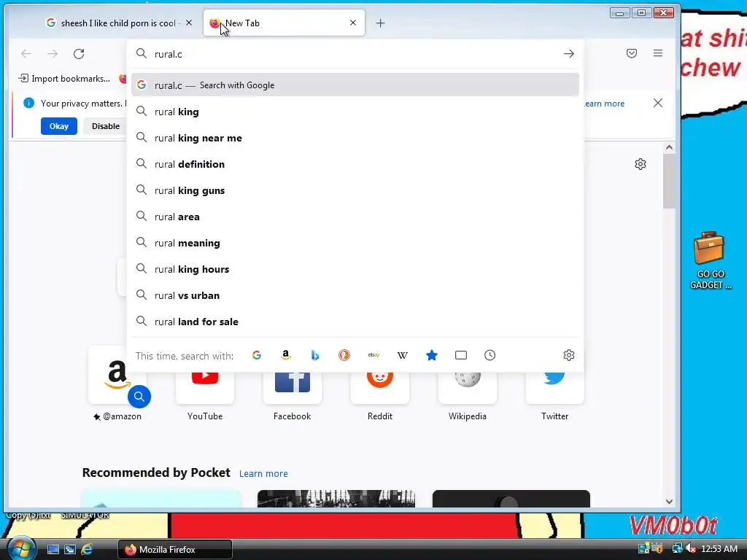Screen dimensions: 747x560
Task: Click the Okay button
Action: pos(59,126)
